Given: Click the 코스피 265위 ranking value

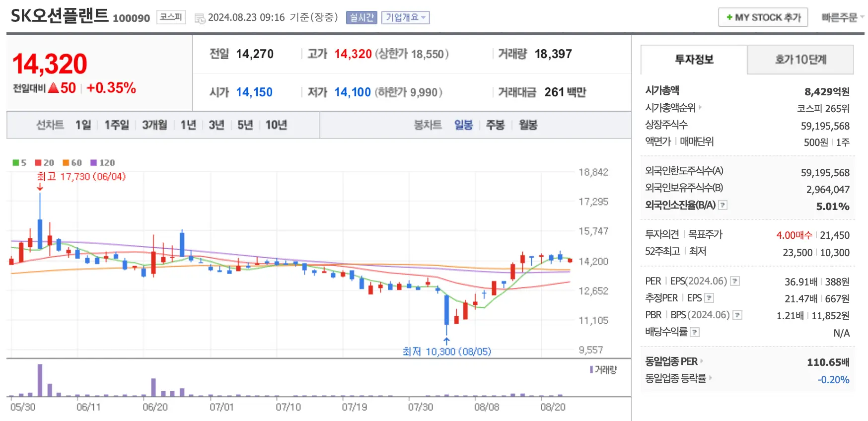Looking at the screenshot, I should (x=823, y=108).
